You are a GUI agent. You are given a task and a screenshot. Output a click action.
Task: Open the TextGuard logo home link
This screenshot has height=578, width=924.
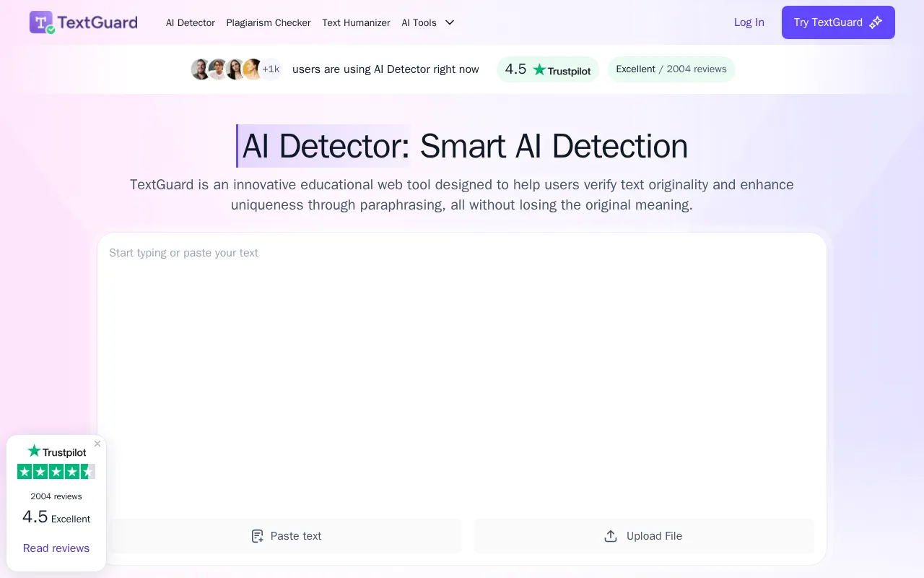click(83, 22)
